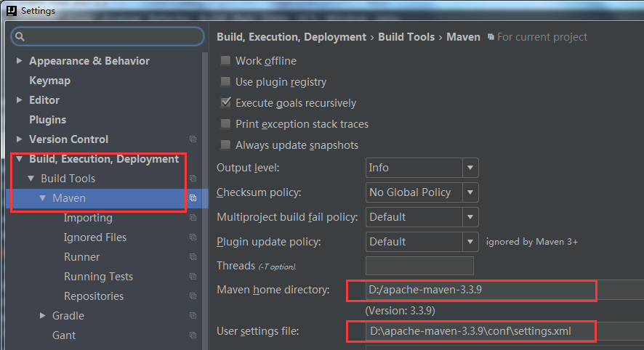Click the project-level icon beside Runner
Screen dimensions: 644x350
[x=193, y=257]
